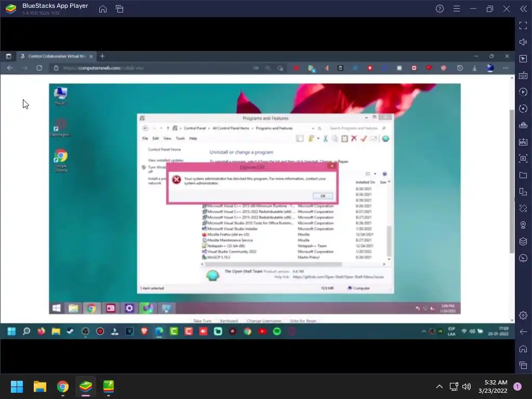
Task: Open the set location pin icon
Action: point(523,225)
